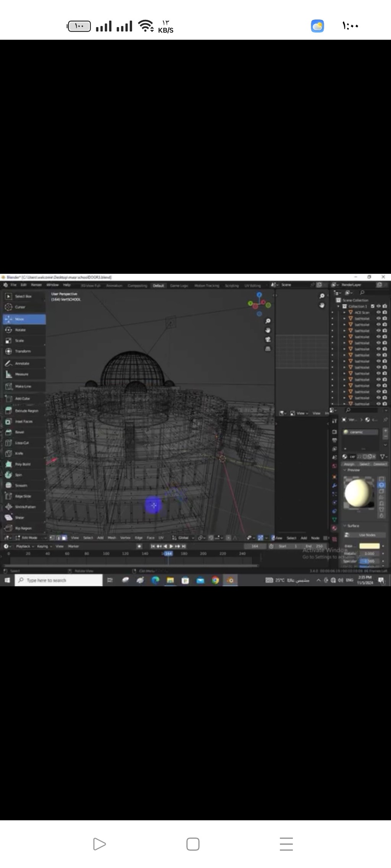Toggle Collection 1 exclude checkbox
Screen dimensions: 391x868
[373, 306]
